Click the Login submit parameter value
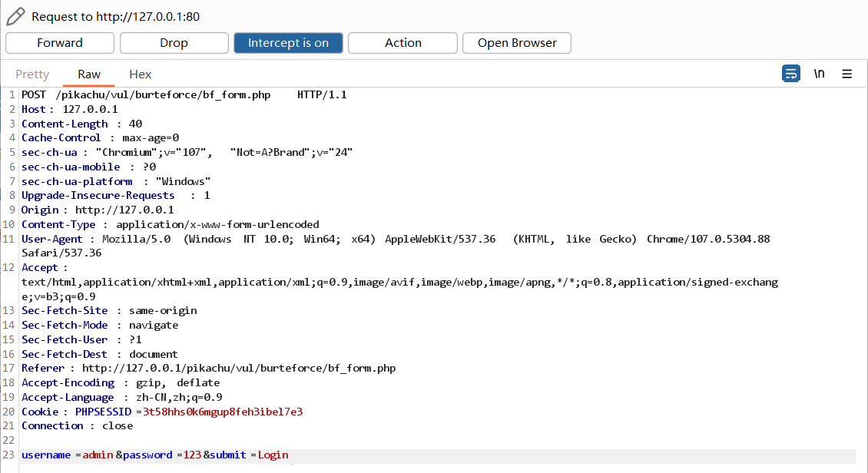This screenshot has height=473, width=868. coord(273,455)
